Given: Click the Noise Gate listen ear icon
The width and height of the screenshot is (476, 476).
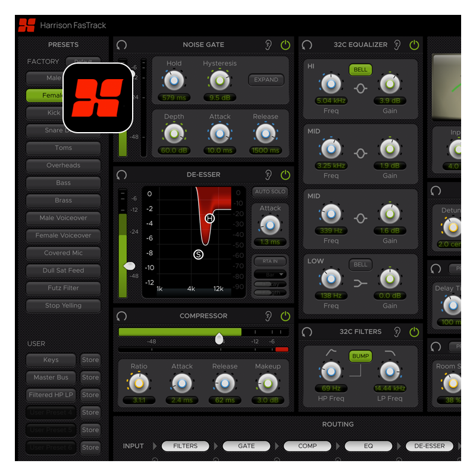Looking at the screenshot, I should coord(268,45).
